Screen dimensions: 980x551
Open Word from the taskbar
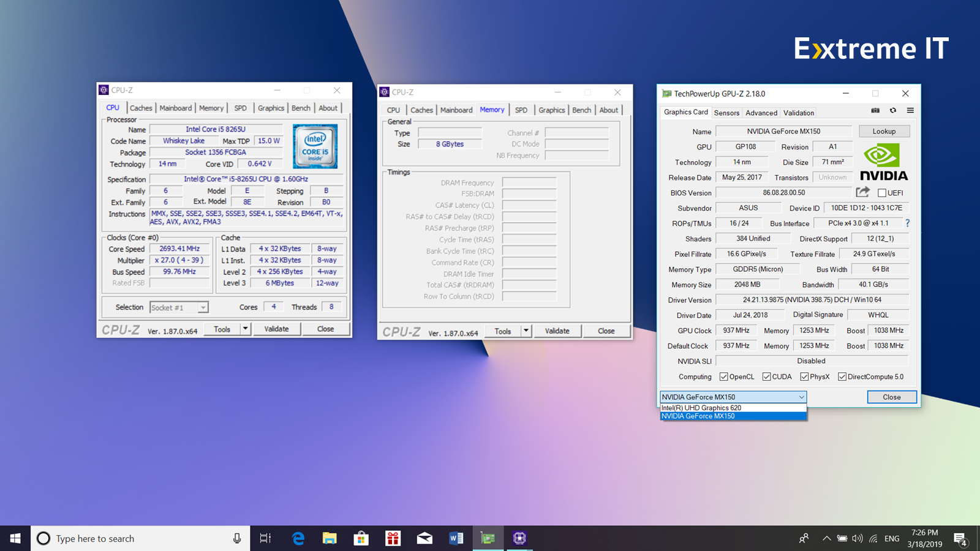point(456,538)
